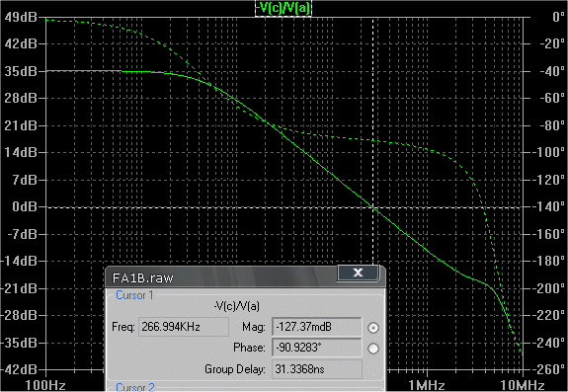
Task: Click the -80° right phase axis label
Action: point(552,125)
